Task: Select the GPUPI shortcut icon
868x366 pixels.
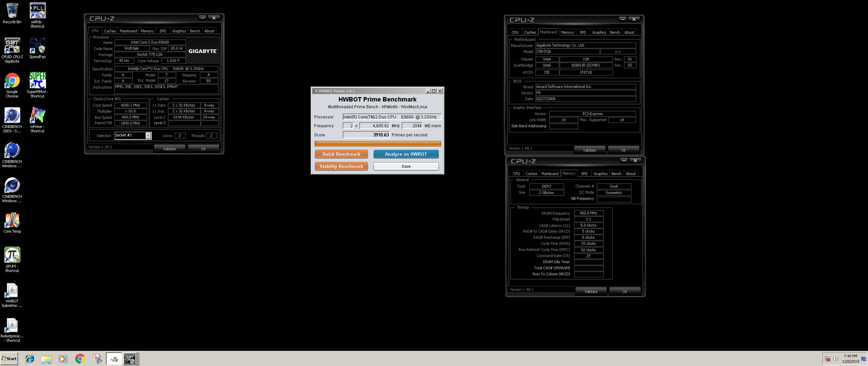Action: [x=12, y=260]
